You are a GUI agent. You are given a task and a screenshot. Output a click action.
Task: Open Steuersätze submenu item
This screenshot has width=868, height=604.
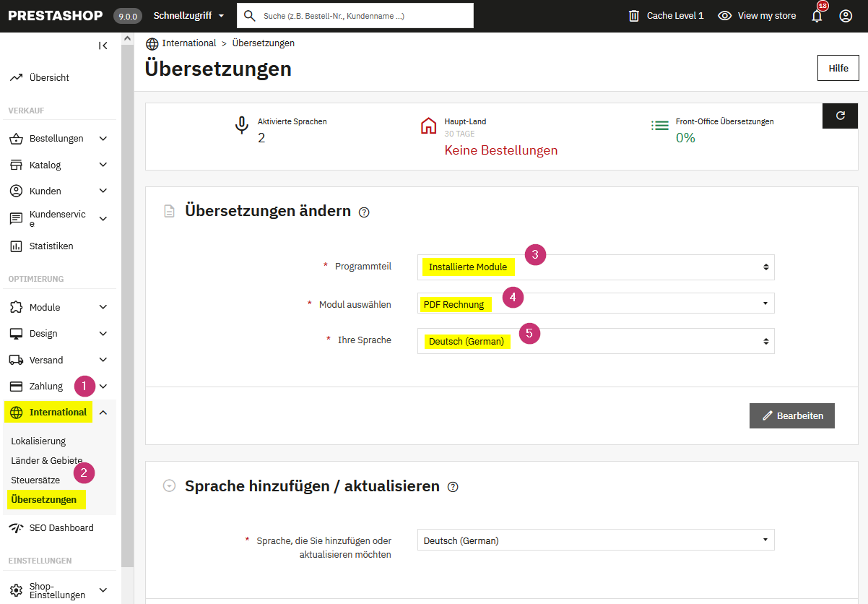pos(35,480)
